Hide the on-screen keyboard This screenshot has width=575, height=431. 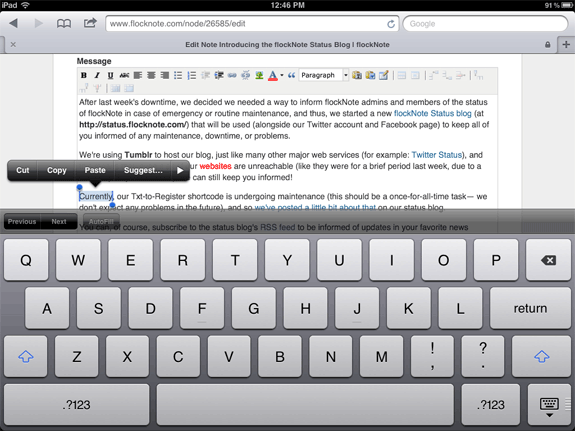click(x=549, y=406)
